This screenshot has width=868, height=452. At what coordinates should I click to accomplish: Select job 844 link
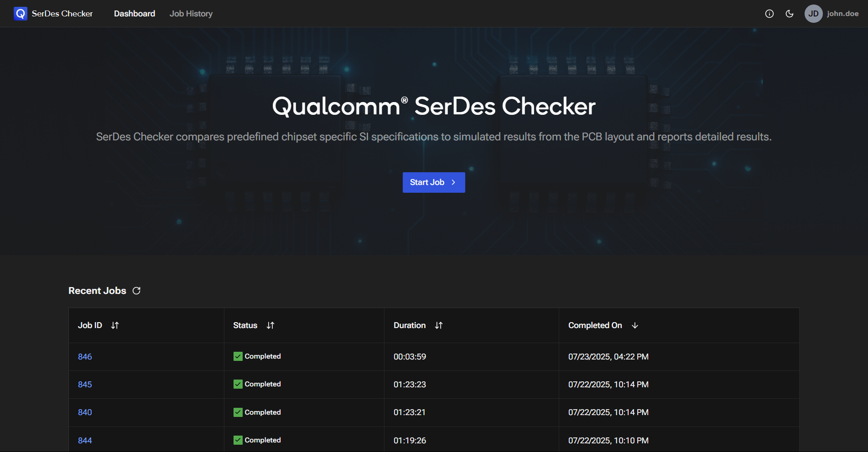pyautogui.click(x=85, y=441)
